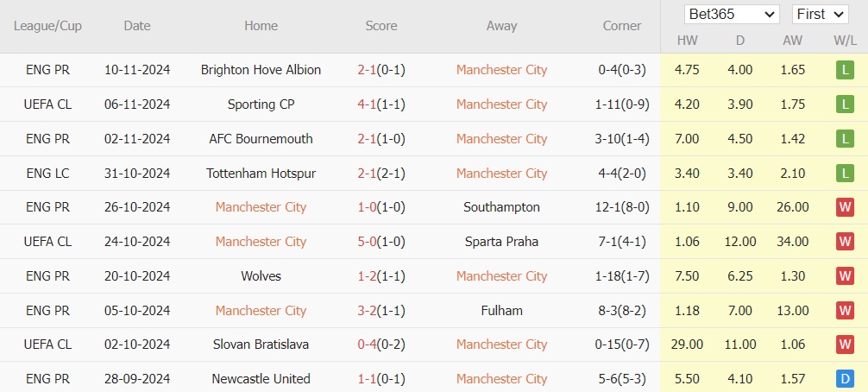Click the D badge for Newcastle United match
868x392 pixels.
[843, 379]
